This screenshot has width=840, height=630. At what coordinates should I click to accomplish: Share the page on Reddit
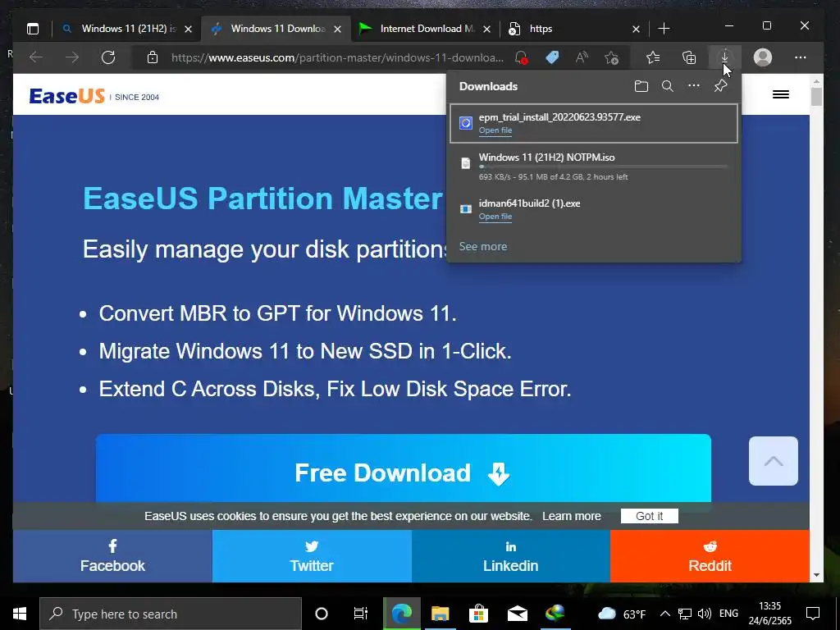(710, 556)
